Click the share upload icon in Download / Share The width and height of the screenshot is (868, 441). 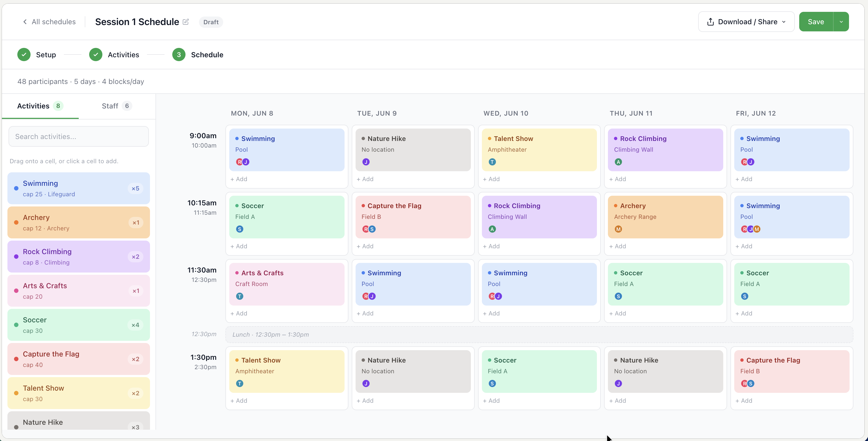(x=710, y=22)
